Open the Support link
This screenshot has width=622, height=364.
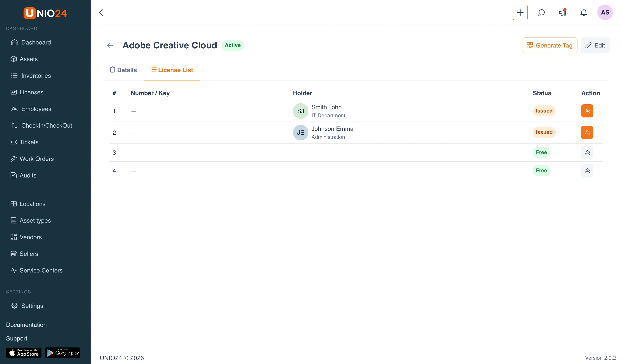(x=17, y=338)
